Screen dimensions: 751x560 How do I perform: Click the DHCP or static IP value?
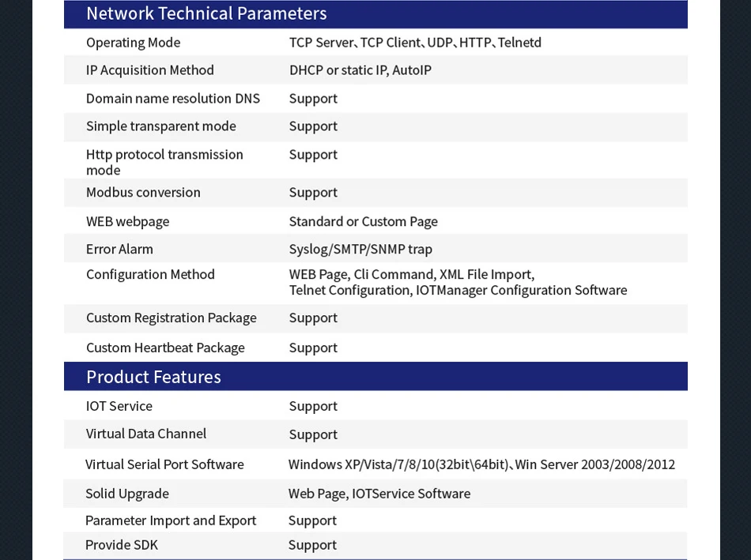tap(360, 70)
